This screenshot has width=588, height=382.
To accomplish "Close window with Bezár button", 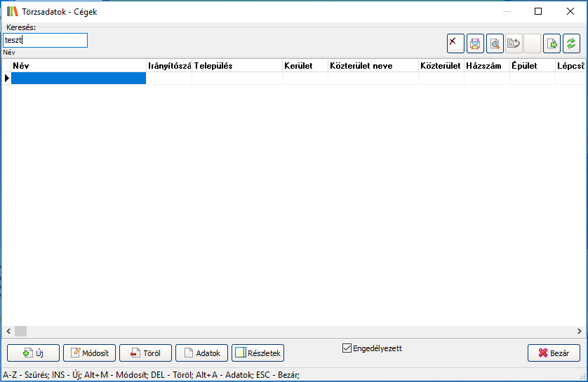I will click(x=554, y=353).
